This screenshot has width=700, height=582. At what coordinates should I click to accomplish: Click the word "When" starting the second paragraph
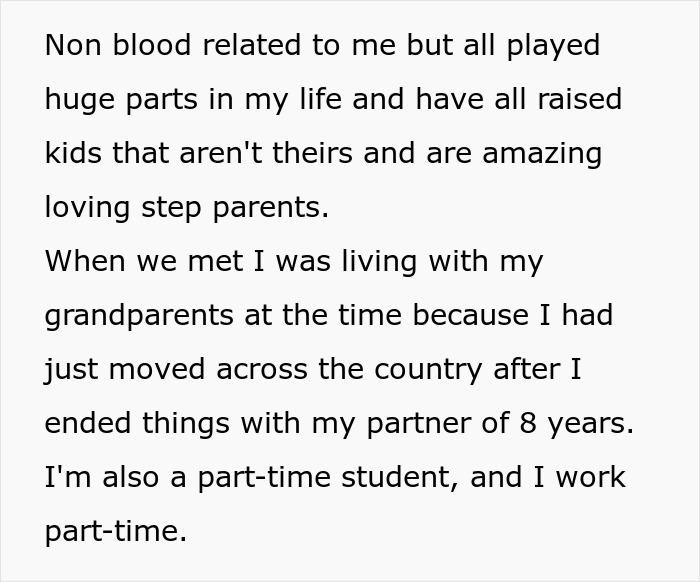pyautogui.click(x=85, y=261)
